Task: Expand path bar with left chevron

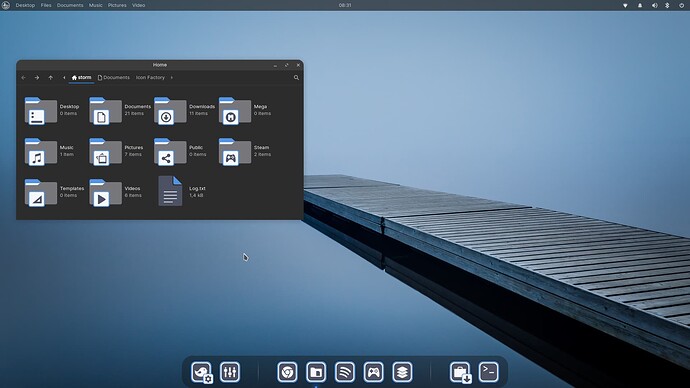Action: (x=64, y=77)
